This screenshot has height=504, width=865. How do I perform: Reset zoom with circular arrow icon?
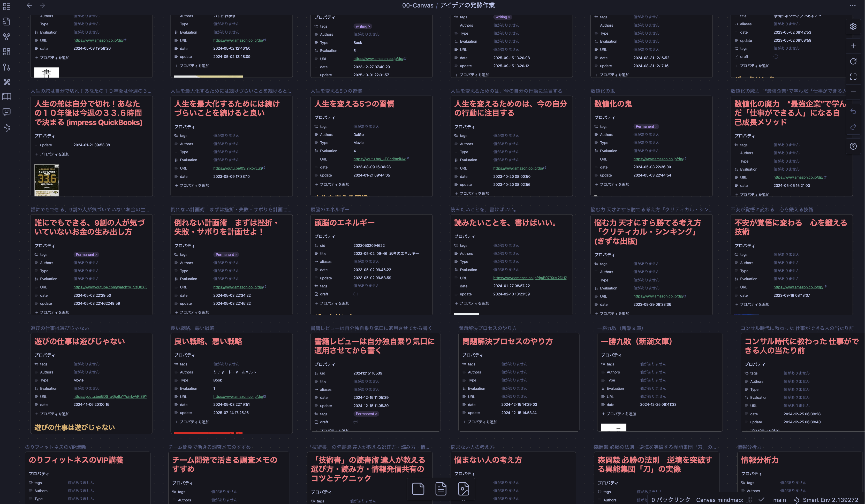853,62
